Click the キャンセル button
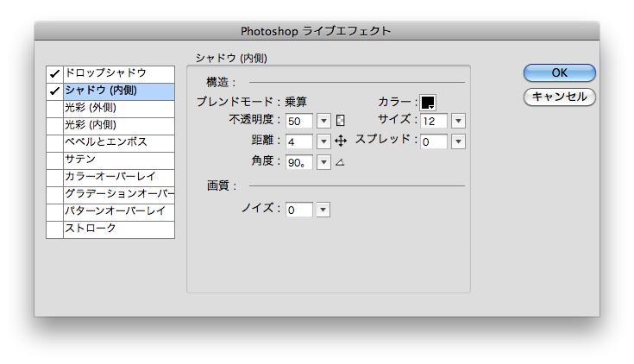Image resolution: width=634 pixels, height=364 pixels. pos(559,97)
